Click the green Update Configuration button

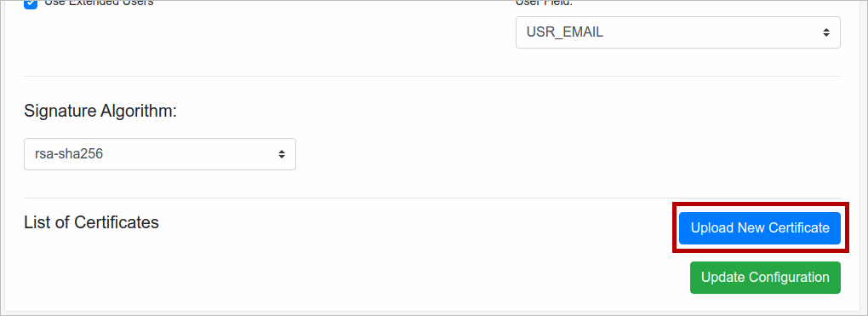[x=765, y=277]
